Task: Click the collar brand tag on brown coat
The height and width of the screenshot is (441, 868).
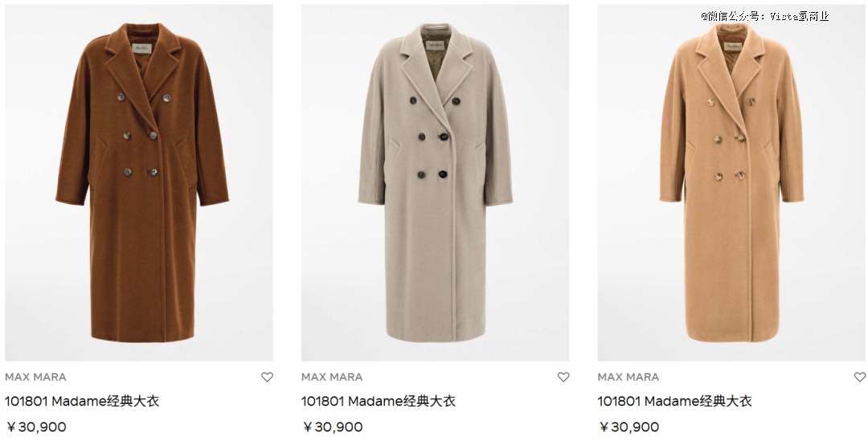Action: point(141,48)
